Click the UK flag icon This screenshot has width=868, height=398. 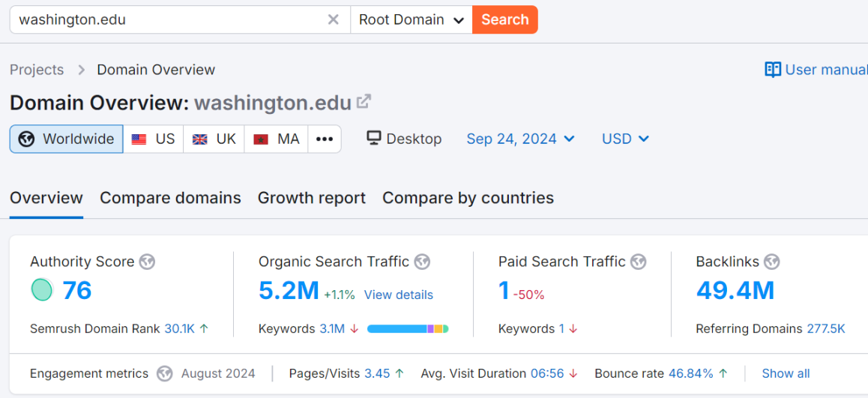pos(200,139)
